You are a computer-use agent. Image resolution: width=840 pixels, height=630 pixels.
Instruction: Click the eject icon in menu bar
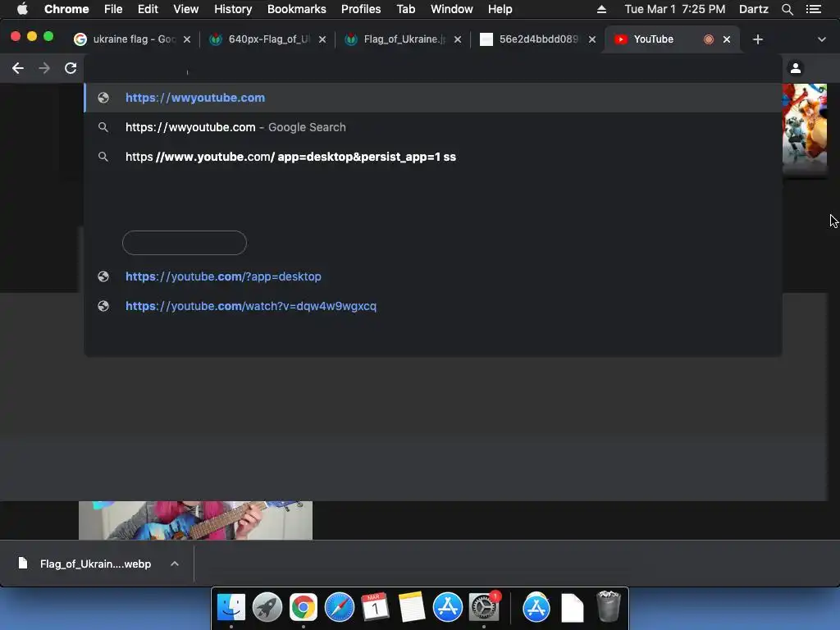[x=601, y=9]
